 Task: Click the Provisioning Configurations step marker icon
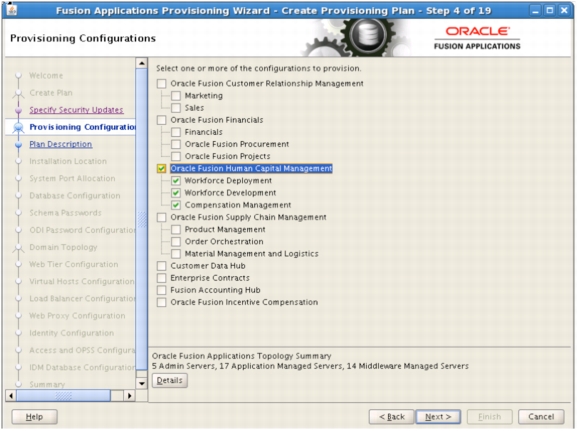tap(18, 128)
